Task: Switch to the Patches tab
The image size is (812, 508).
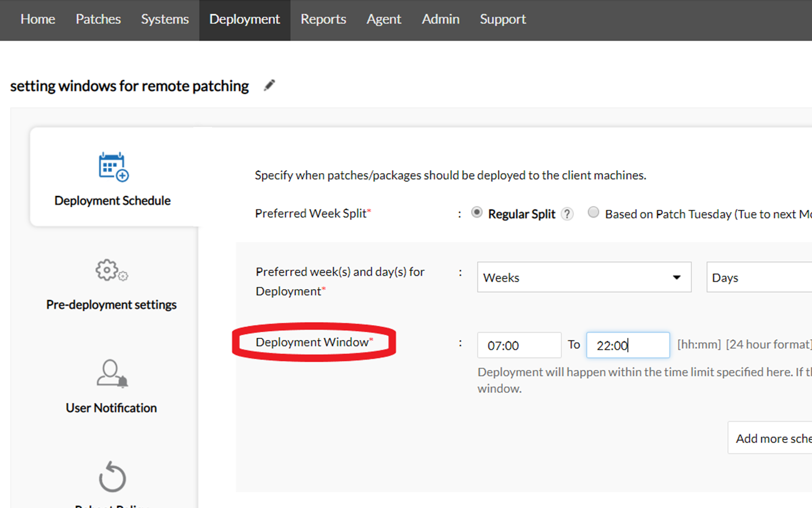Action: tap(98, 19)
